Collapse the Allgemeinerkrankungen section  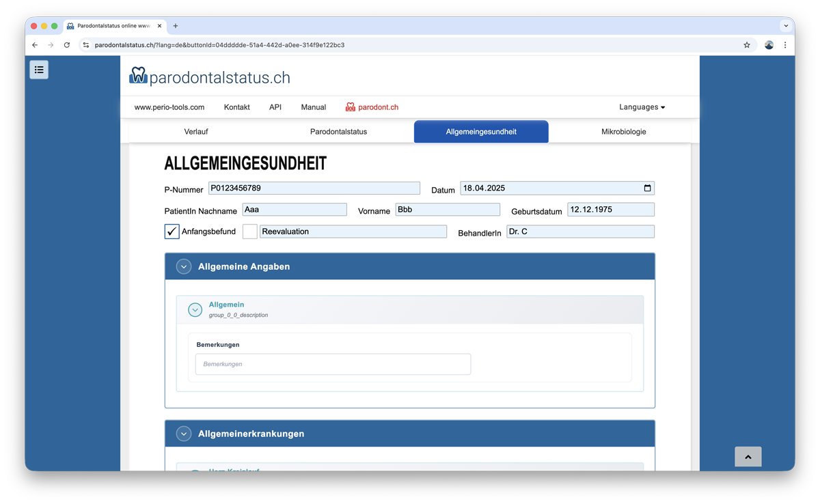tap(184, 434)
